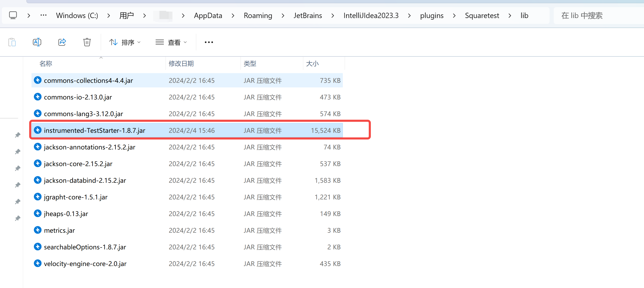The height and width of the screenshot is (288, 644).
Task: Click jar icon of jackson-core-2.15.2.jar
Action: pos(38,163)
